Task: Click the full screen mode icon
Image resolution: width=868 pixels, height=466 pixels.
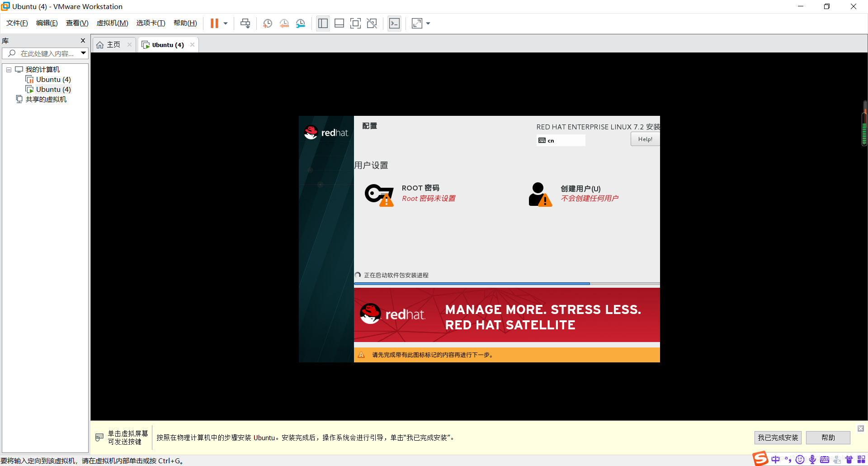Action: point(356,24)
